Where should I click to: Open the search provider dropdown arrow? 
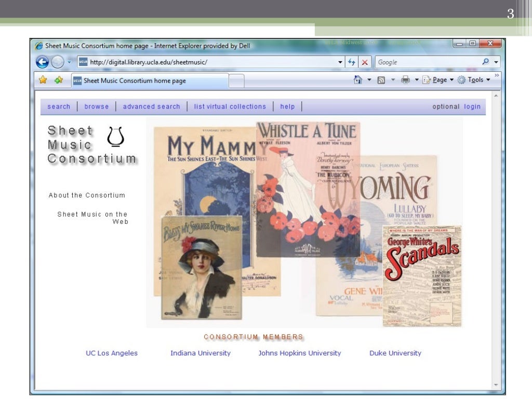[x=496, y=62]
